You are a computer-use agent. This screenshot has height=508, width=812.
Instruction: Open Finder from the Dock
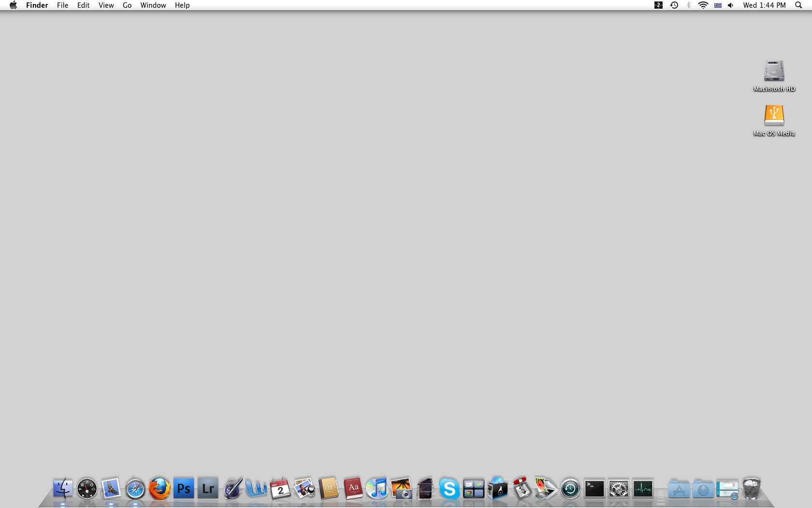[63, 489]
